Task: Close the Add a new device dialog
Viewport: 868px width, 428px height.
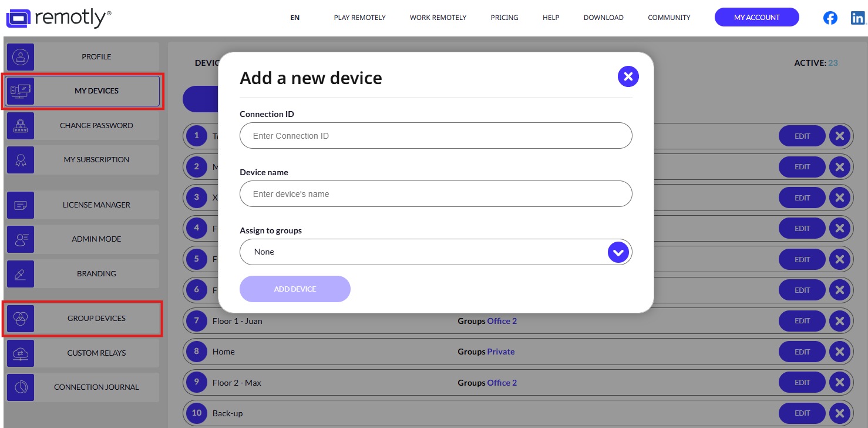Action: coord(628,76)
